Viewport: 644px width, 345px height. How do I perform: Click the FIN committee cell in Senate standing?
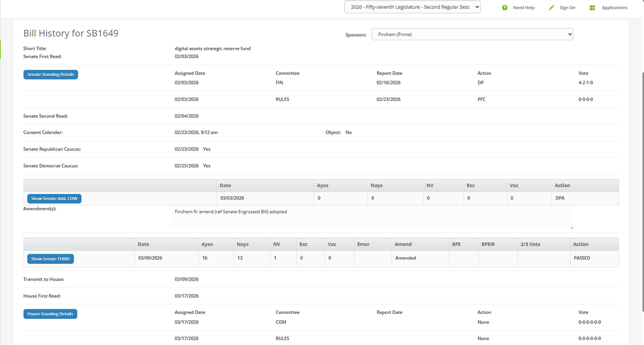[279, 83]
